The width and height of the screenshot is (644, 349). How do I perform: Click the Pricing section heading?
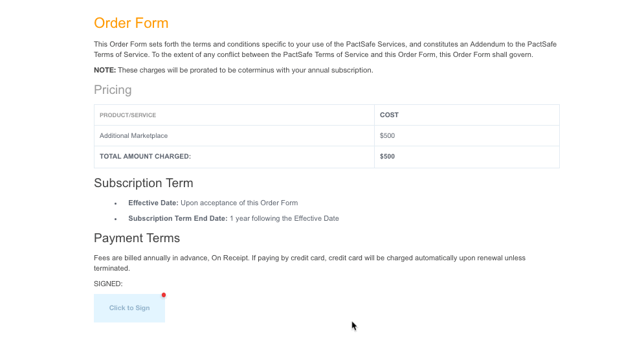coord(113,89)
